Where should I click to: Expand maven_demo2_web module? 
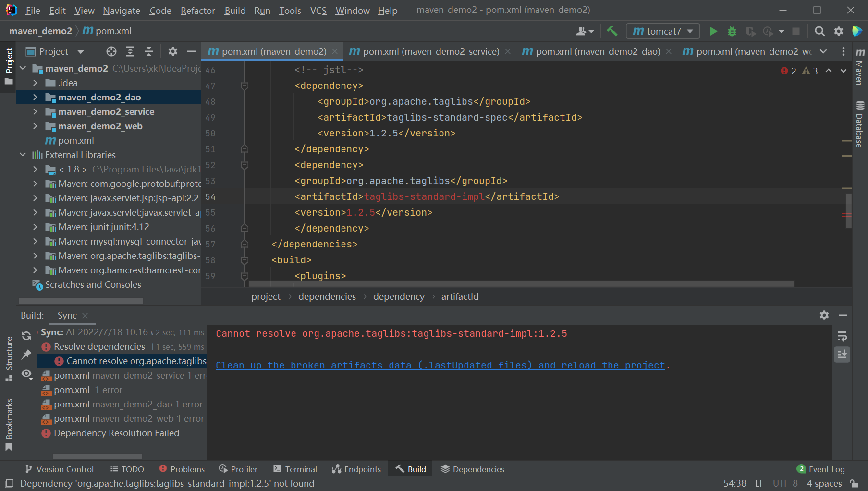point(35,126)
